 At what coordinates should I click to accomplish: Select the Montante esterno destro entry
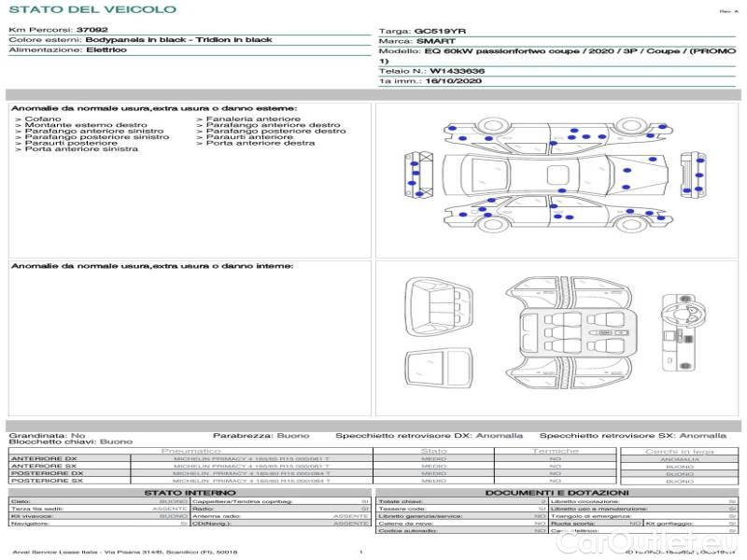pyautogui.click(x=86, y=125)
